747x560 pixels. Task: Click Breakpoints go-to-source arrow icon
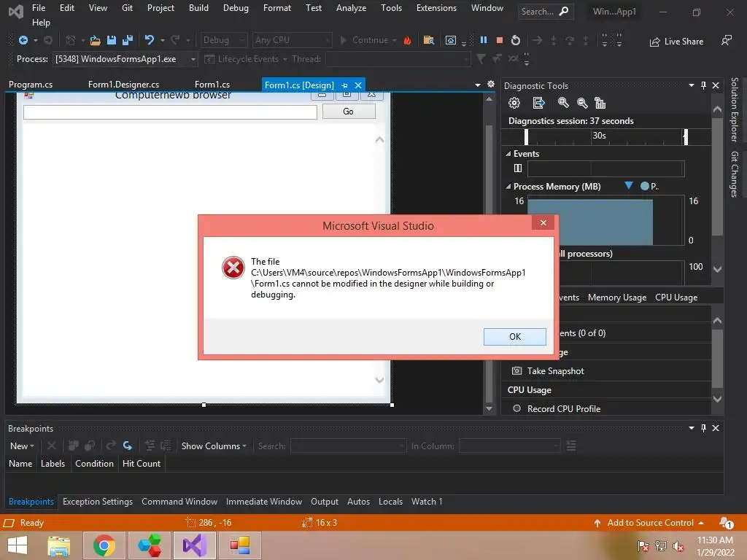tap(127, 446)
